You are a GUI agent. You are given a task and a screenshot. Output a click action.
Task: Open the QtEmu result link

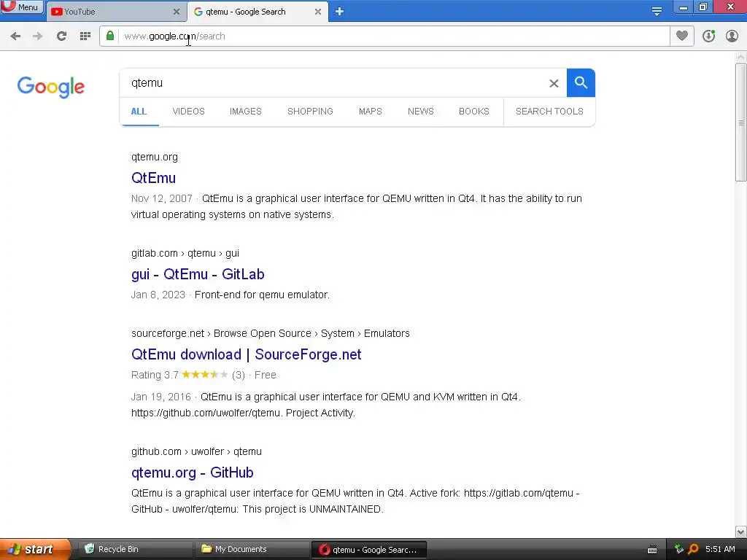click(153, 178)
